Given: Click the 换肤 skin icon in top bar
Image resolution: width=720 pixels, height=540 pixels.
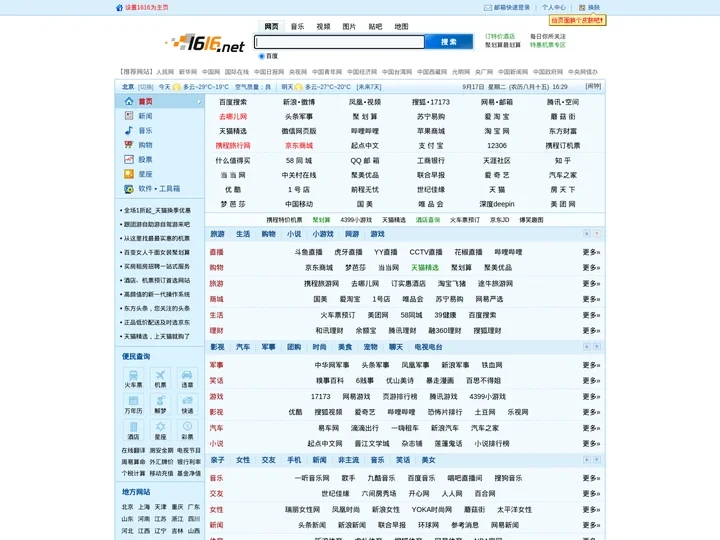Looking at the screenshot, I should point(582,7).
